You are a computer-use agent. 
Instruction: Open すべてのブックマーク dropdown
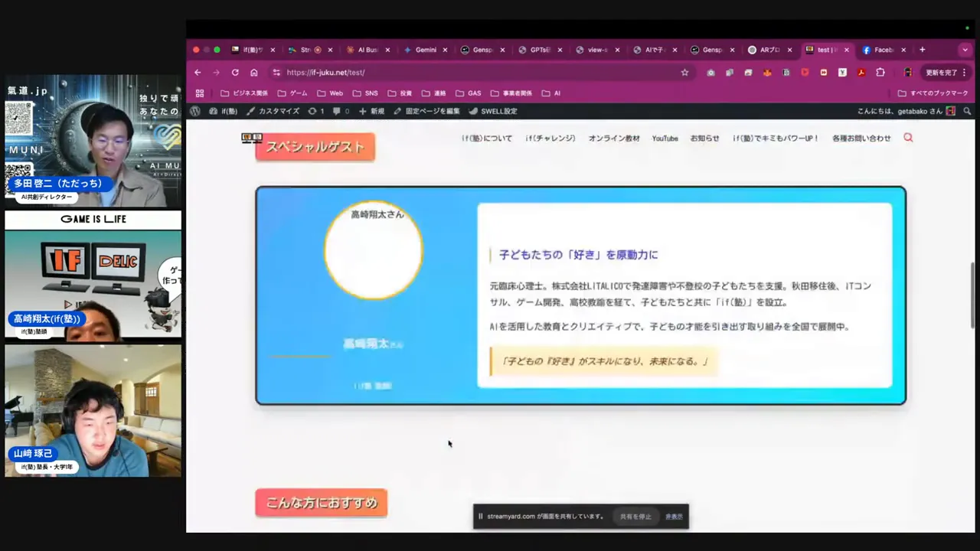[x=933, y=93]
